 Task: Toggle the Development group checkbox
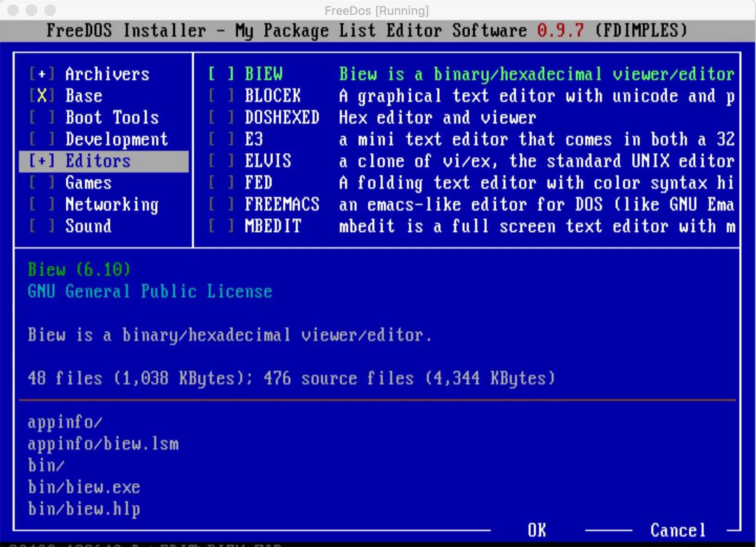[42, 140]
